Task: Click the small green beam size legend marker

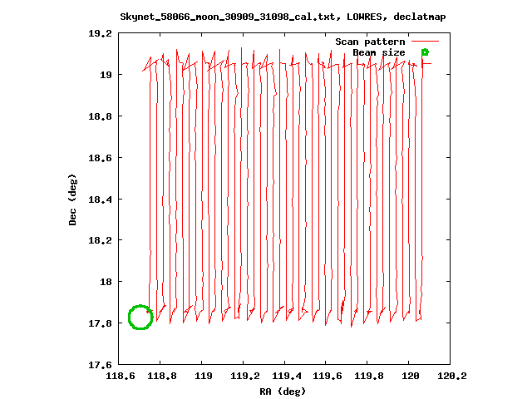Action: [425, 52]
